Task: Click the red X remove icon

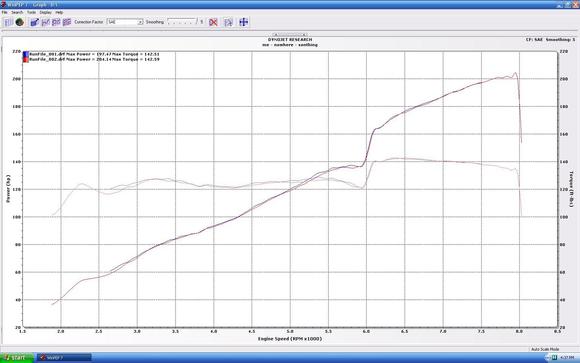Action: [x=213, y=22]
